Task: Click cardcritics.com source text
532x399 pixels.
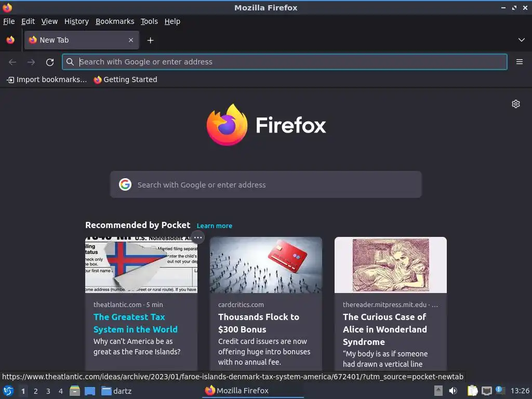Action: coord(241,304)
